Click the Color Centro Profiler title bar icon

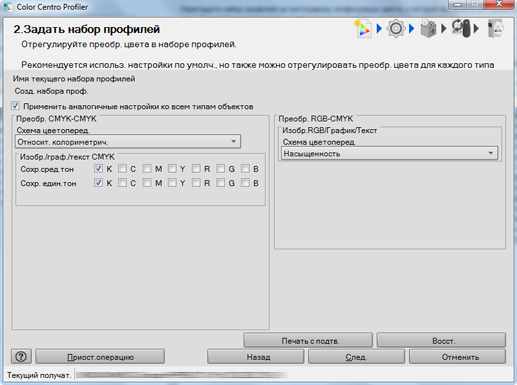click(x=8, y=7)
